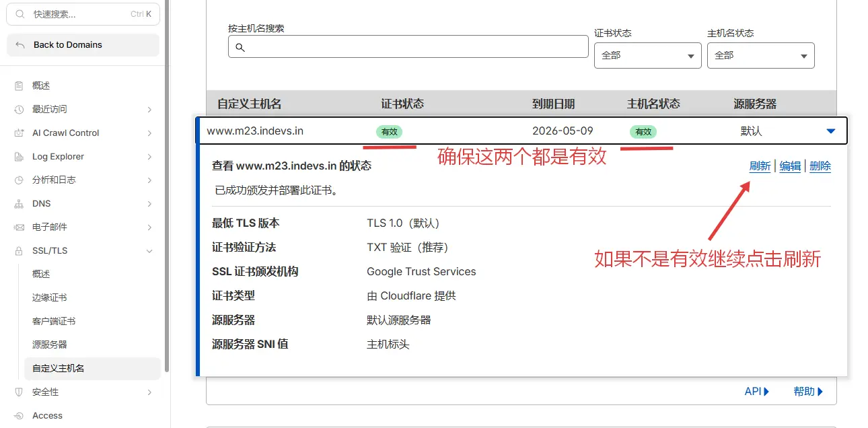The width and height of the screenshot is (868, 428).
Task: Select the 安全性 shield icon
Action: (x=20, y=392)
